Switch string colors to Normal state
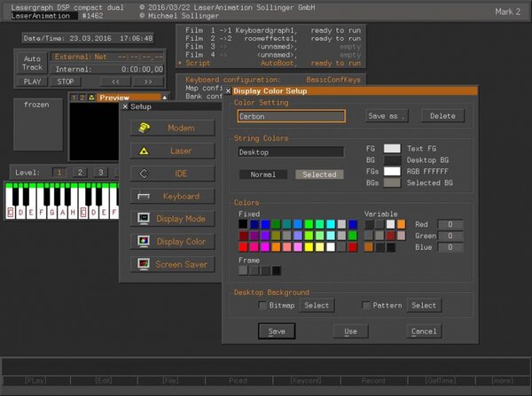Image resolution: width=532 pixels, height=396 pixels. 263,175
